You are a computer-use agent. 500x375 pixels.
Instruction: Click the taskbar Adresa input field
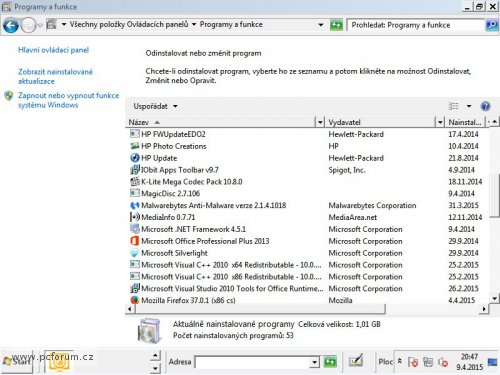click(252, 362)
